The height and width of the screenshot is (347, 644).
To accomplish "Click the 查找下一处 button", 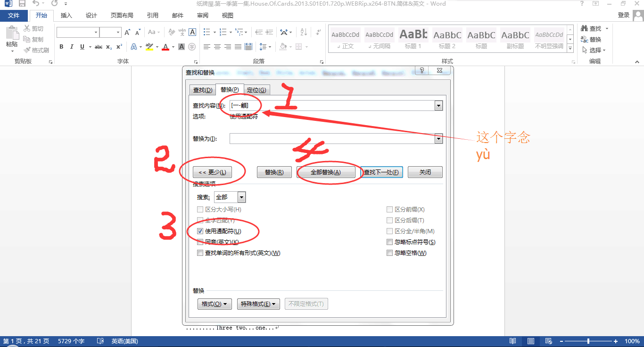I will pyautogui.click(x=382, y=172).
